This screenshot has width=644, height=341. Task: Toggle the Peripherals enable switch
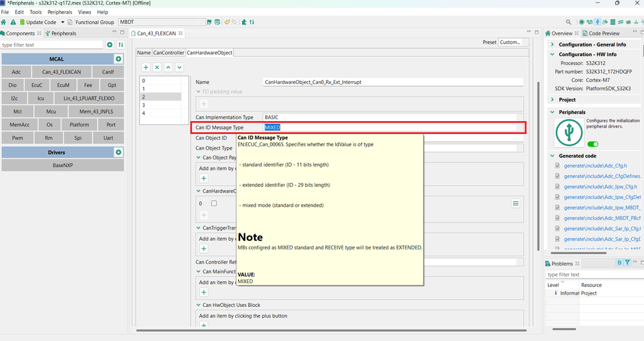click(x=592, y=144)
